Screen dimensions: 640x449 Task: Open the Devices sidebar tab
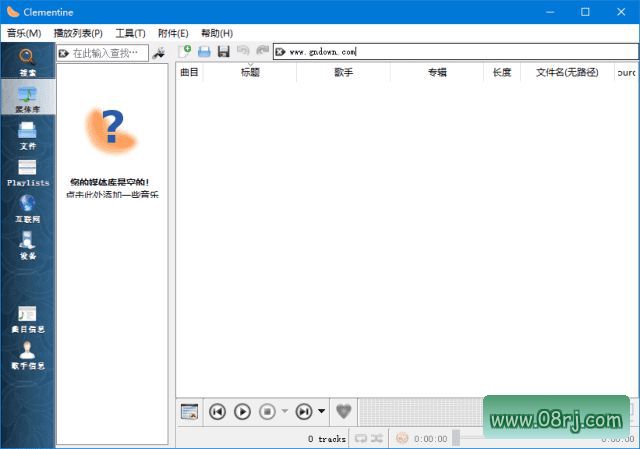[x=27, y=245]
